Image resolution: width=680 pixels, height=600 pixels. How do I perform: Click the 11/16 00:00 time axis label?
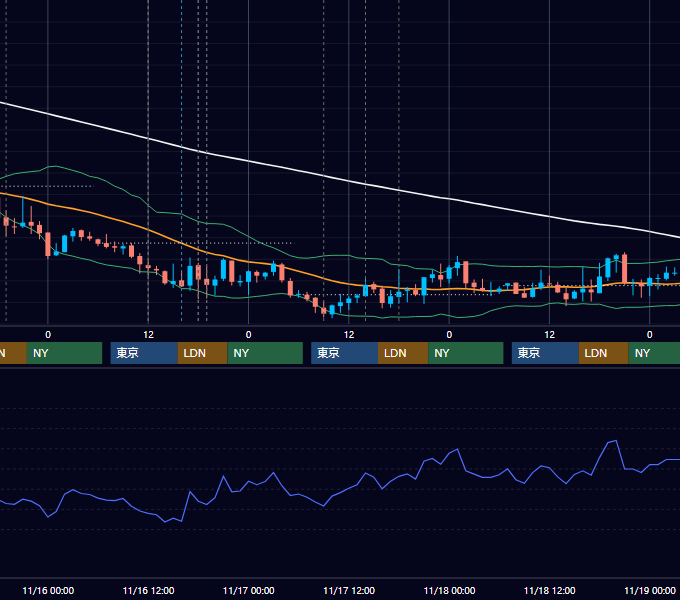click(x=48, y=590)
